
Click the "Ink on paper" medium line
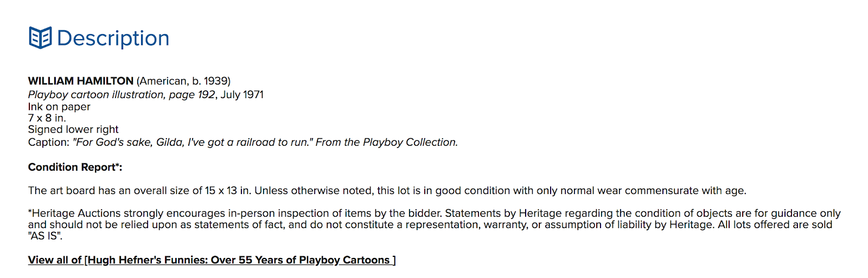click(59, 107)
